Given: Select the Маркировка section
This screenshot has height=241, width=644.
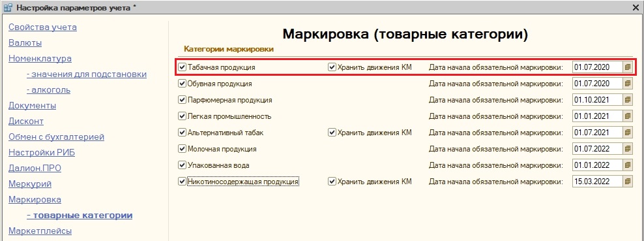Looking at the screenshot, I should point(35,199).
